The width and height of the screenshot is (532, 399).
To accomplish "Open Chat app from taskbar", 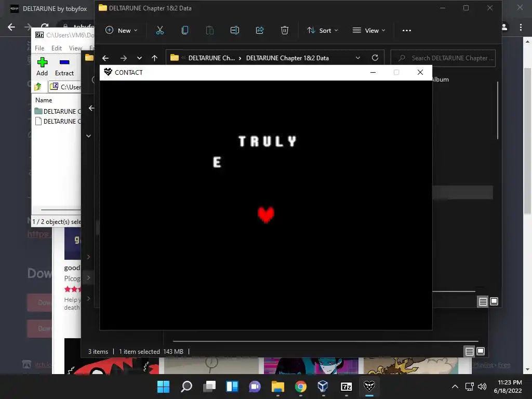I will (255, 387).
